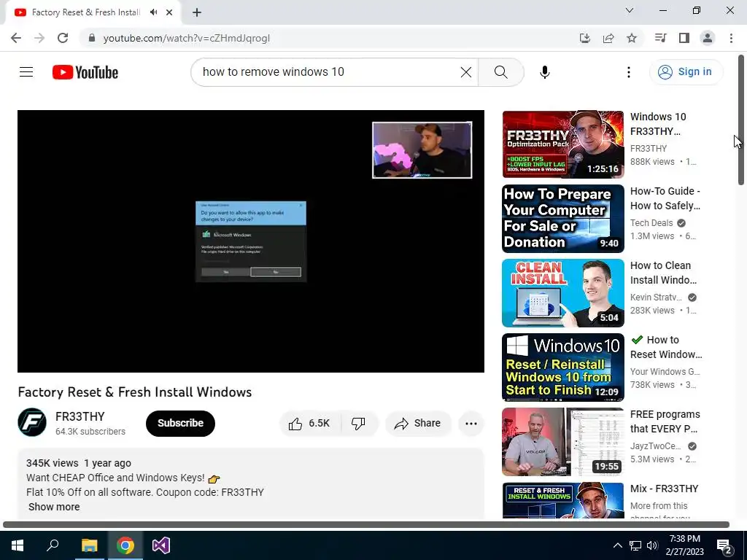
Task: Click the horizontal page scrollbar
Action: tap(366, 524)
